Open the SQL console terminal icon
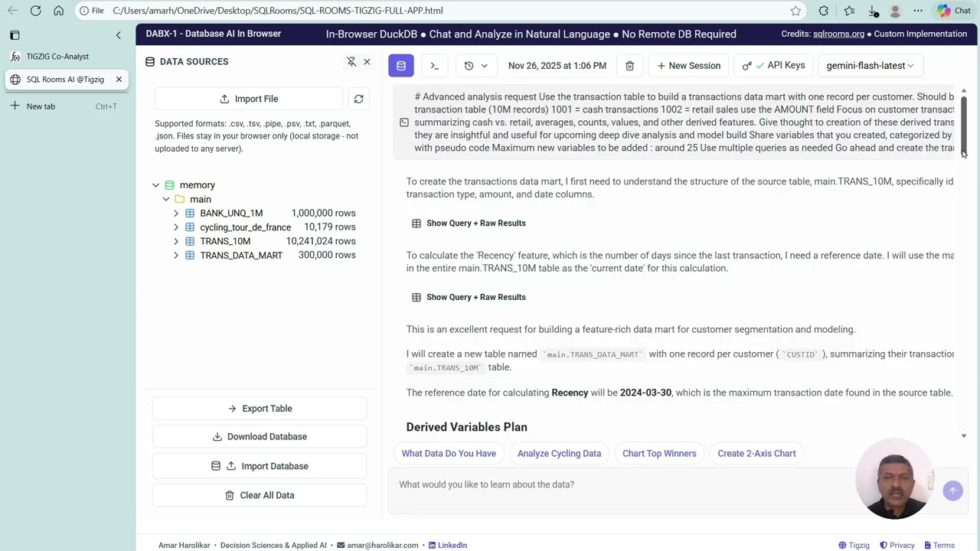980x551 pixels. pos(434,66)
